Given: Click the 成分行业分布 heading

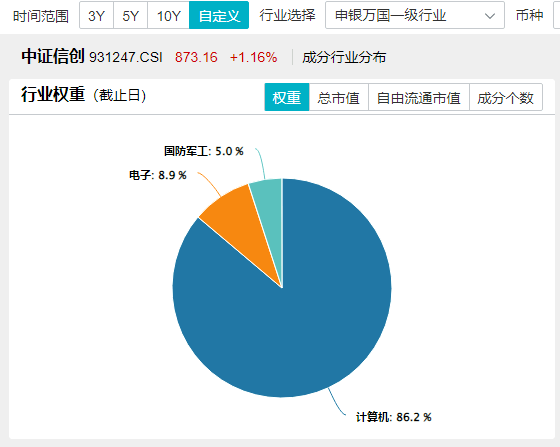Looking at the screenshot, I should (x=344, y=57).
